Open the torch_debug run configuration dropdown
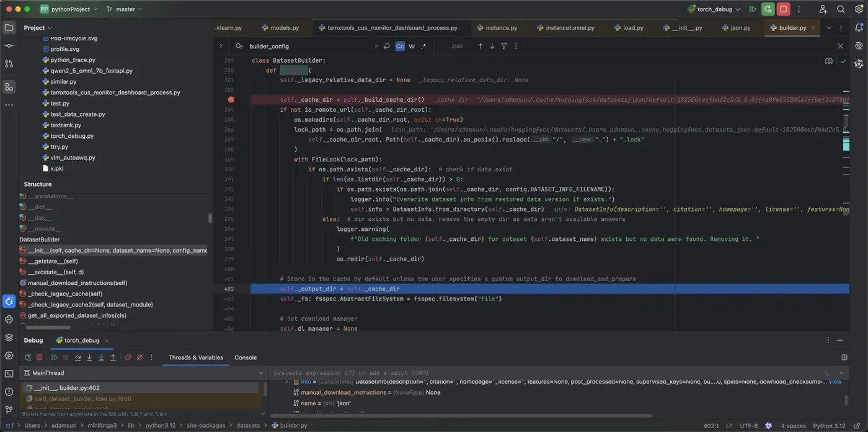 (714, 9)
